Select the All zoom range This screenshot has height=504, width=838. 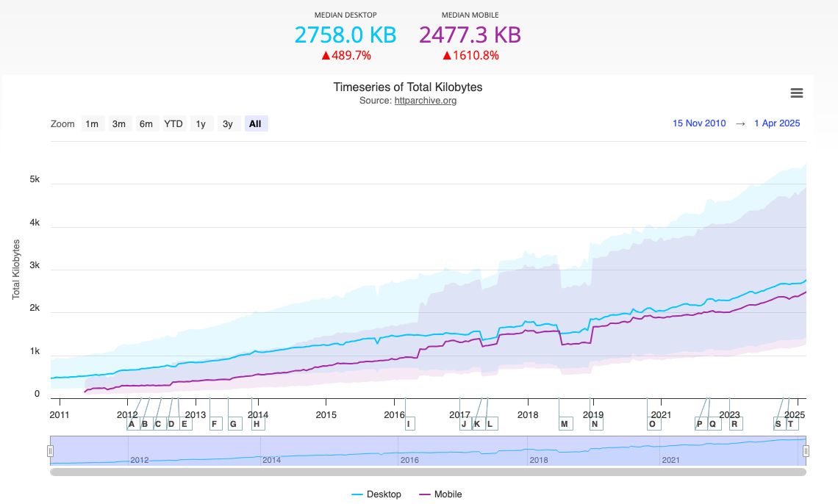tap(255, 123)
